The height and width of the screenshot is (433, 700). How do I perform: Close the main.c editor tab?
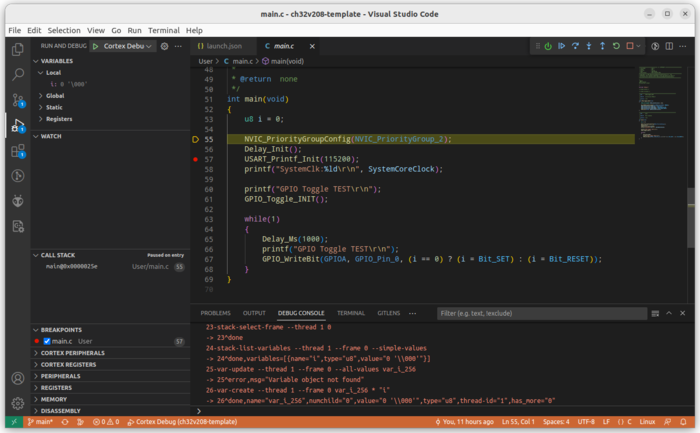[312, 46]
